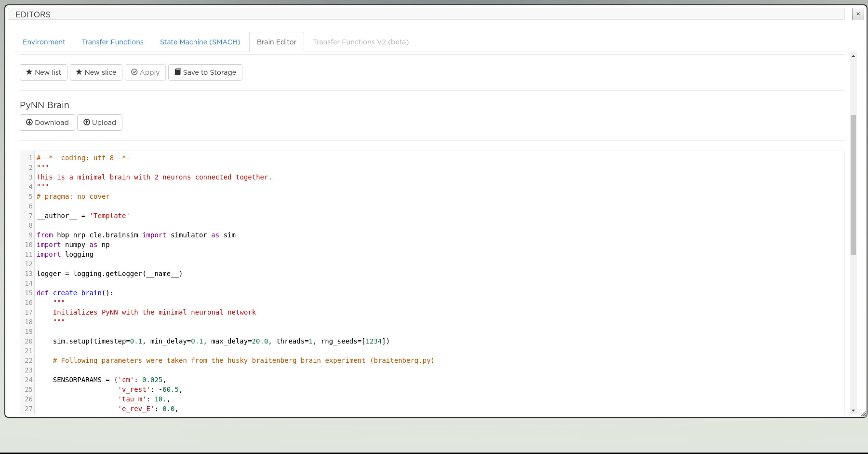Click line number 20 in gutter
This screenshot has width=868, height=454.
coord(28,341)
